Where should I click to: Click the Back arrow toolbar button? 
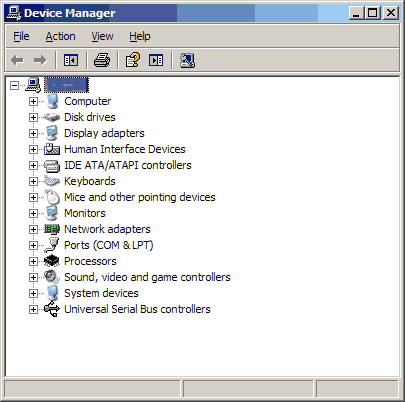17,60
